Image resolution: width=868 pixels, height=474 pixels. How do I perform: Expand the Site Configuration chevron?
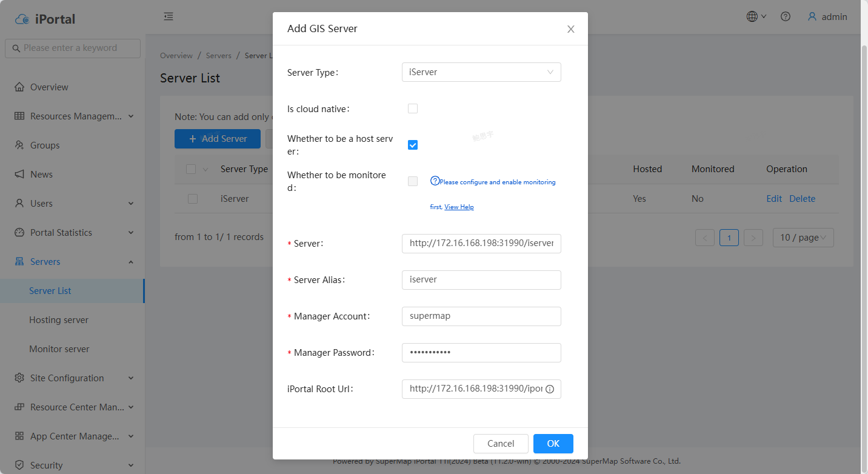point(131,378)
